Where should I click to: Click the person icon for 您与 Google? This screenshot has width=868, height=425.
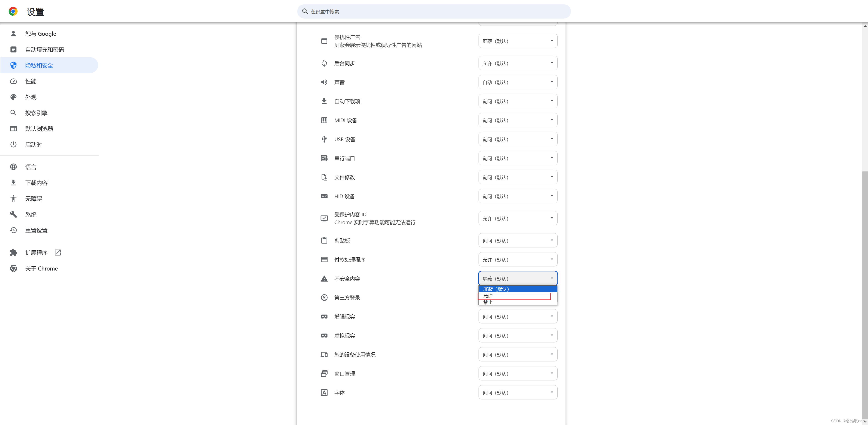pyautogui.click(x=14, y=34)
